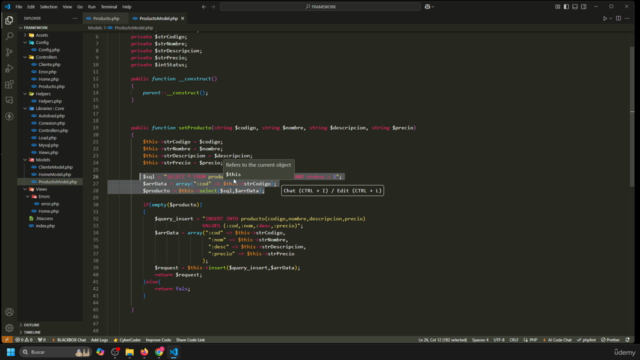Open the File menu
The height and width of the screenshot is (360, 640).
click(x=19, y=7)
